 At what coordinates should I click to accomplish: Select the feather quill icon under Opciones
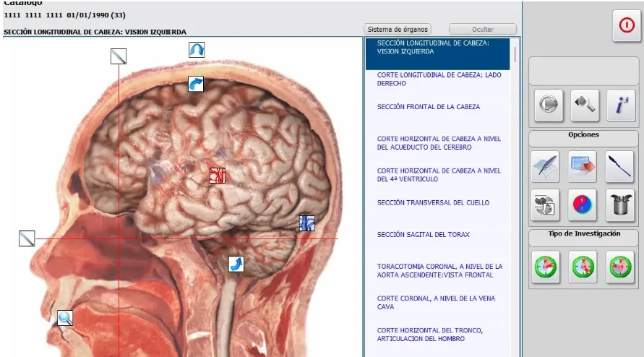545,166
